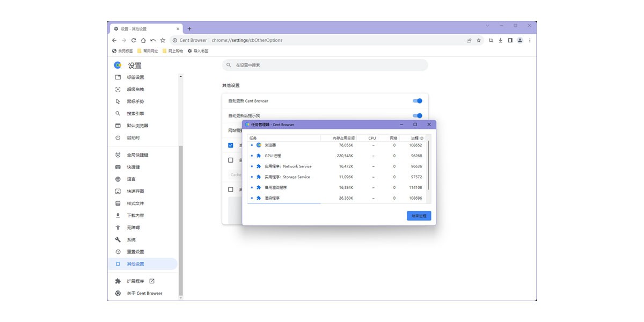Screen dimensions: 644x322
Task: Sort by 内存占用空间 column header
Action: [x=339, y=138]
